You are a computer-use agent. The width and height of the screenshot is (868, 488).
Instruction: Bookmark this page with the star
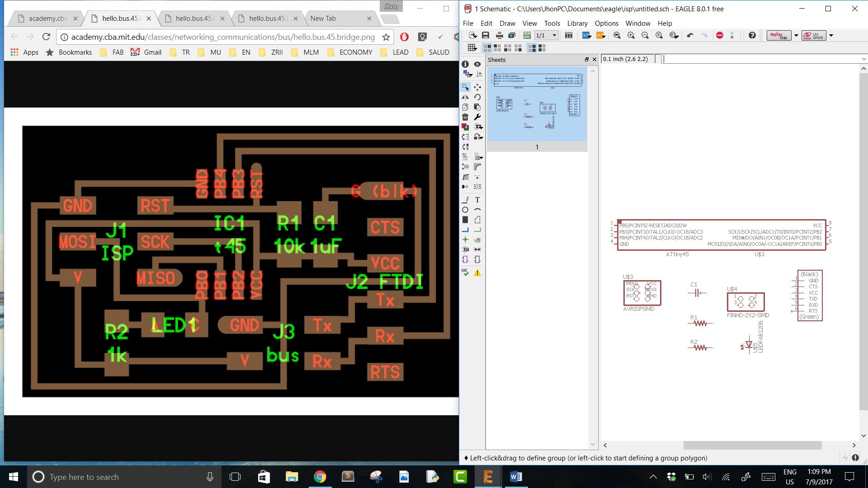386,37
